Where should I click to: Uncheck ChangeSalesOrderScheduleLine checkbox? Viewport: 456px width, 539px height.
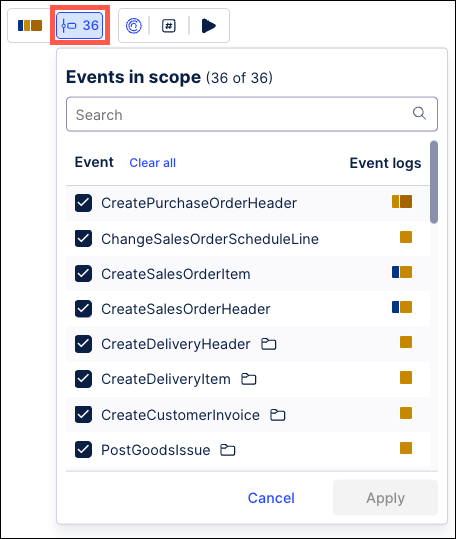pos(84,239)
